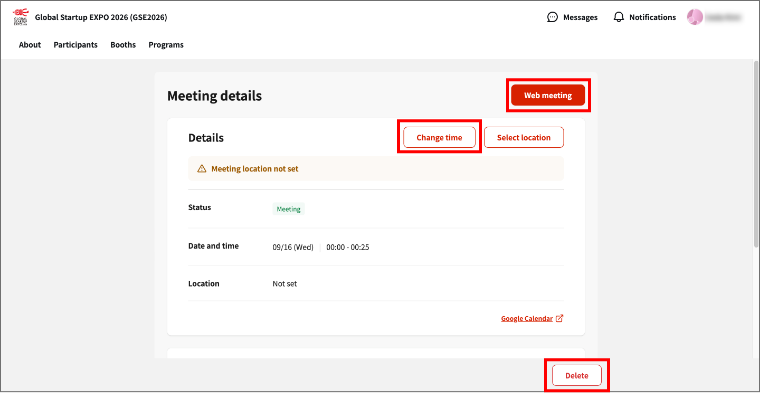Click the external link icon beside Google Calendar
760x393 pixels.
coord(559,318)
